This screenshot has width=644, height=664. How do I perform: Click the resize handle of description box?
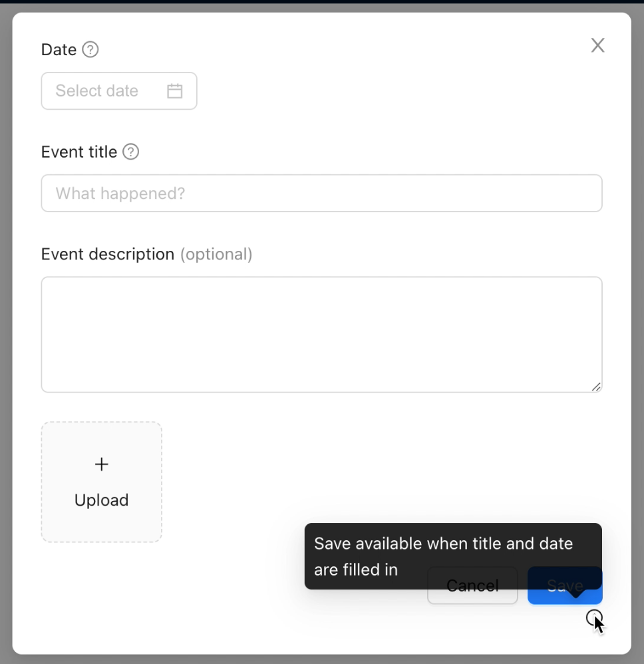(596, 387)
